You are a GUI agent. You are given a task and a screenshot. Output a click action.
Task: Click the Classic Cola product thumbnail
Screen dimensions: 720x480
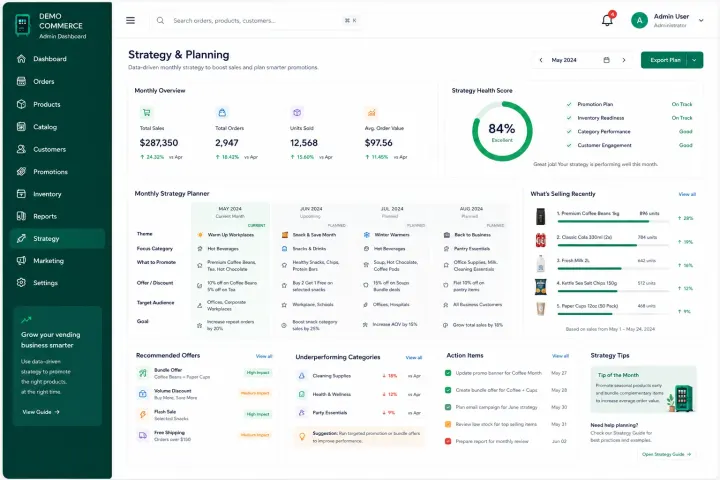point(541,240)
